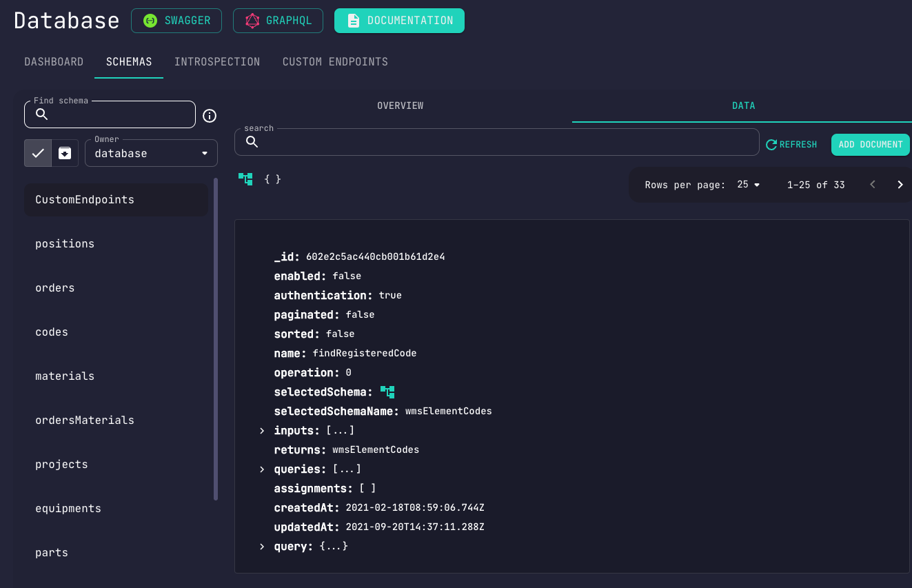The image size is (912, 588).
Task: Click the enabled value false
Action: [x=347, y=276]
